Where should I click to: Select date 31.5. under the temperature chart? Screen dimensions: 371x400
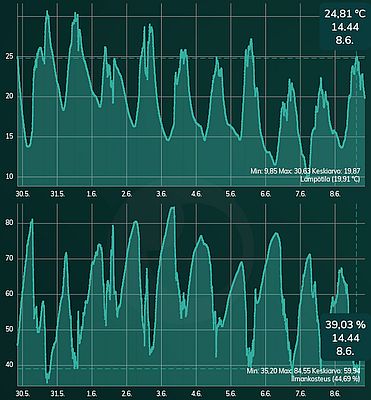click(57, 194)
